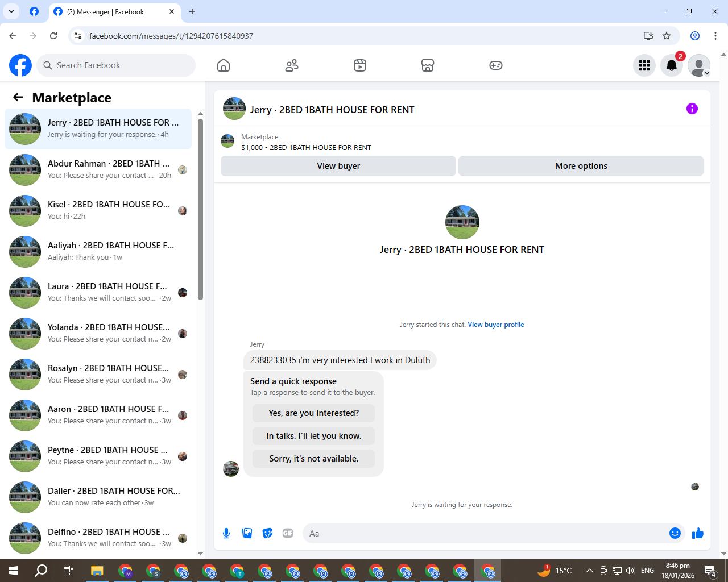Screen dimensions: 728x582
Task: Open the Gaming controller icon
Action: click(x=496, y=65)
